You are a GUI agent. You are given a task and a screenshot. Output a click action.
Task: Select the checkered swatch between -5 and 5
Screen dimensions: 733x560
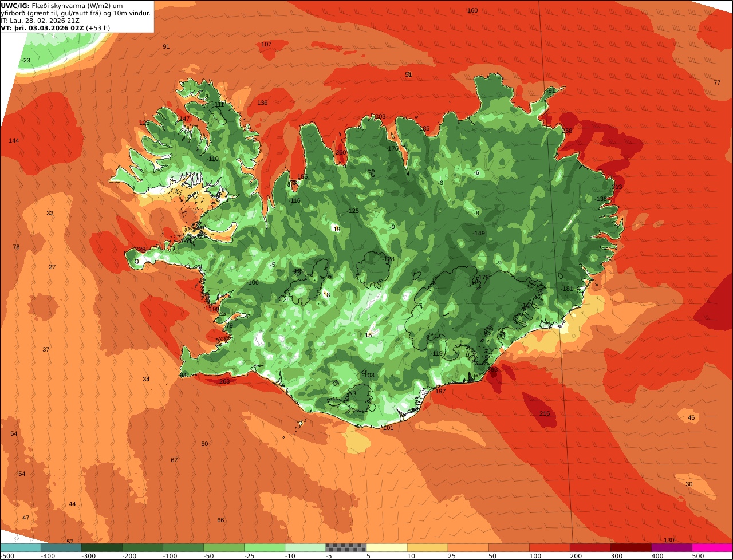(x=346, y=547)
